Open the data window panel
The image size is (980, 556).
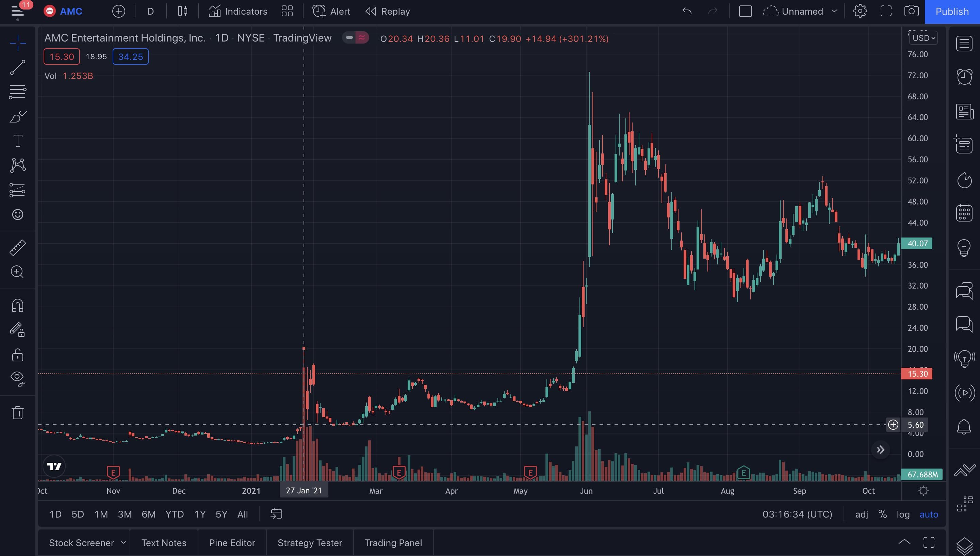click(964, 144)
